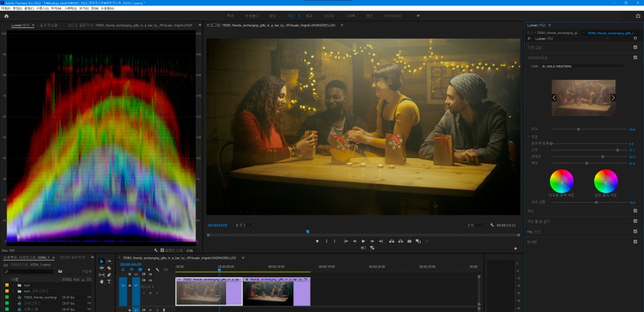Switch to the Effect Controls tab
This screenshot has width=644, height=312.
coord(49,25)
